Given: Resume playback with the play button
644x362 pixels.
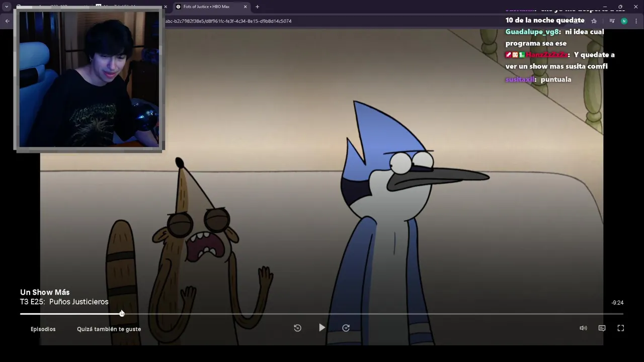Looking at the screenshot, I should point(322,328).
